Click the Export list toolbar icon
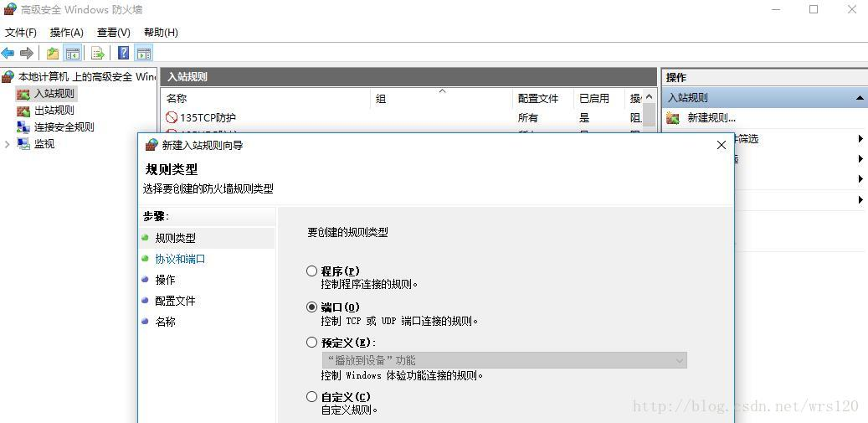 tap(98, 53)
